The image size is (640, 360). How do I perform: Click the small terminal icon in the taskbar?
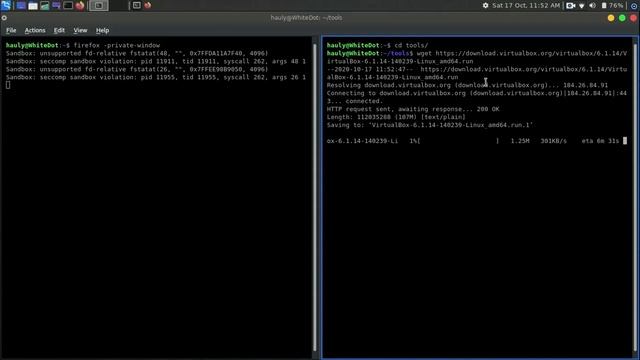click(x=137, y=5)
